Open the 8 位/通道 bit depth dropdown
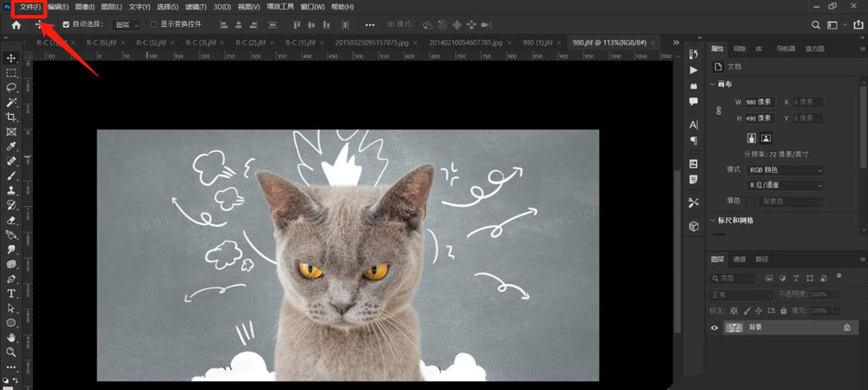 click(x=785, y=185)
